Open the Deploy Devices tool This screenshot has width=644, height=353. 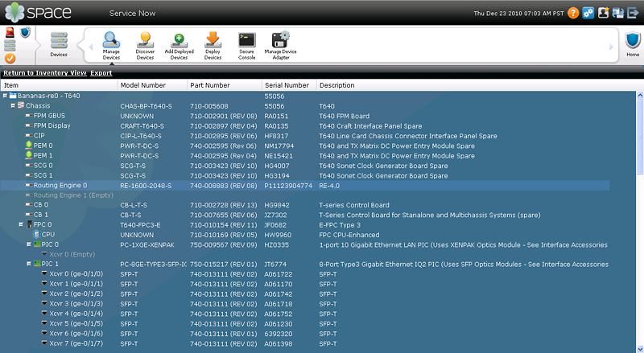(213, 43)
